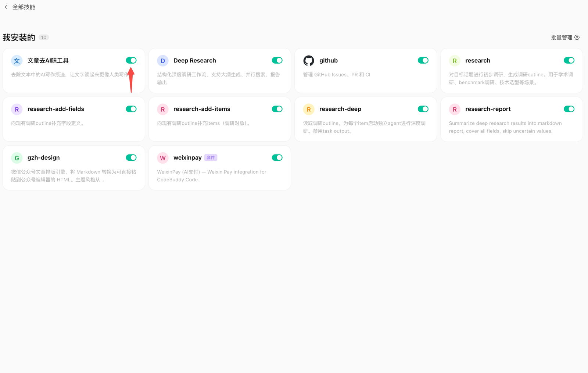Viewport: 588px width, 373px height.
Task: Click description starting 微信公众号文章排版引擎
Action: 73,176
